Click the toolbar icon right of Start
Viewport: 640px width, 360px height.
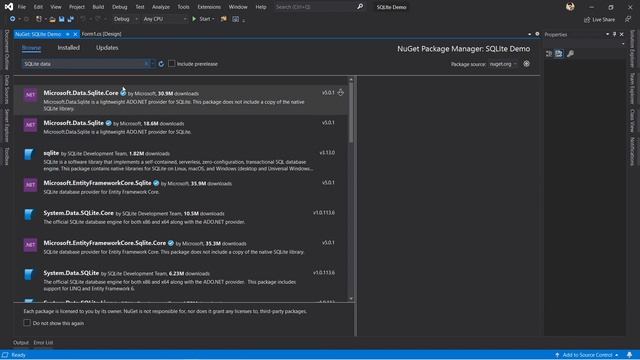pyautogui.click(x=224, y=19)
